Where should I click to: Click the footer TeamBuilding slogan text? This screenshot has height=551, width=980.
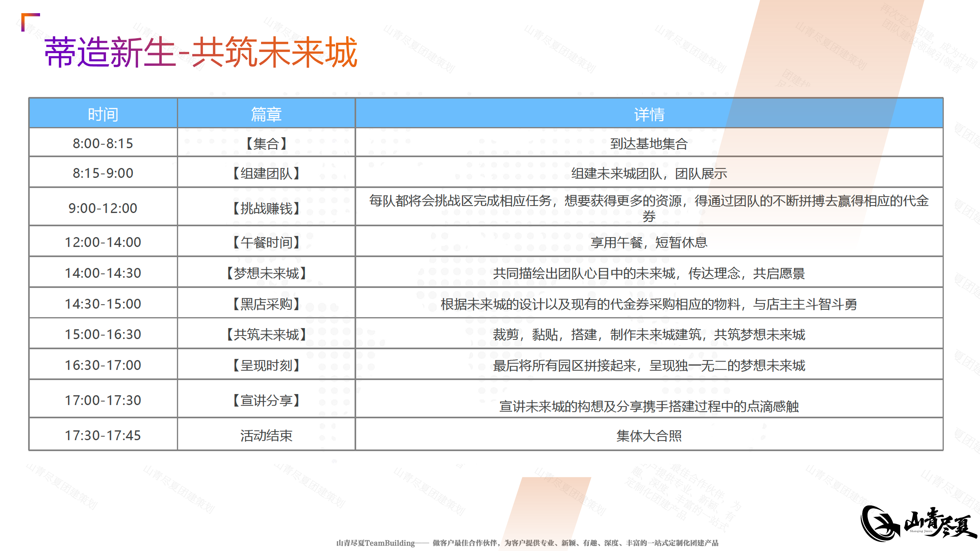(x=527, y=543)
